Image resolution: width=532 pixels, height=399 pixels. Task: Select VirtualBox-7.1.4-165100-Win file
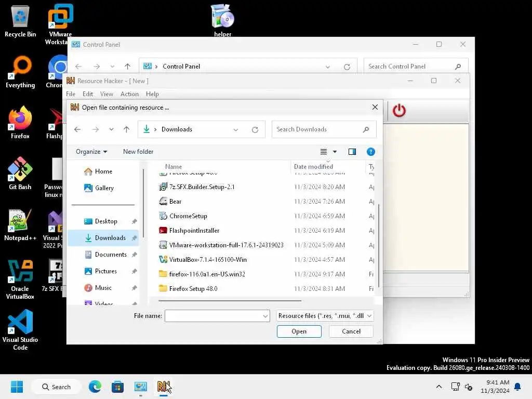coord(203,260)
